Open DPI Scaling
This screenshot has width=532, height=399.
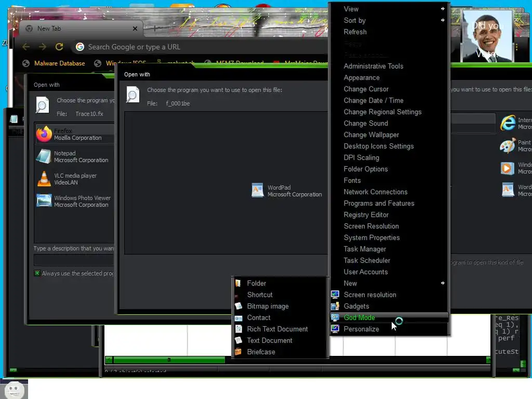[x=389, y=157]
